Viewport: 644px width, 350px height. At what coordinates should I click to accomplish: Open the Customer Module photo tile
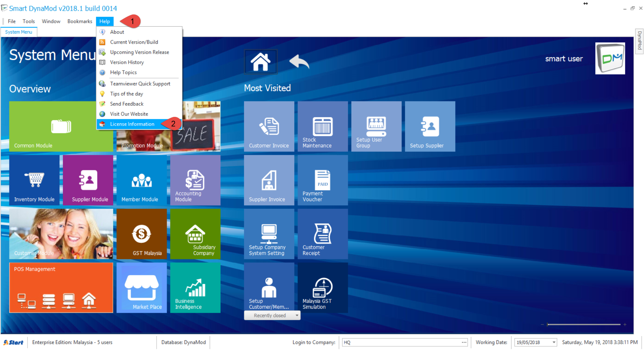coord(61,234)
